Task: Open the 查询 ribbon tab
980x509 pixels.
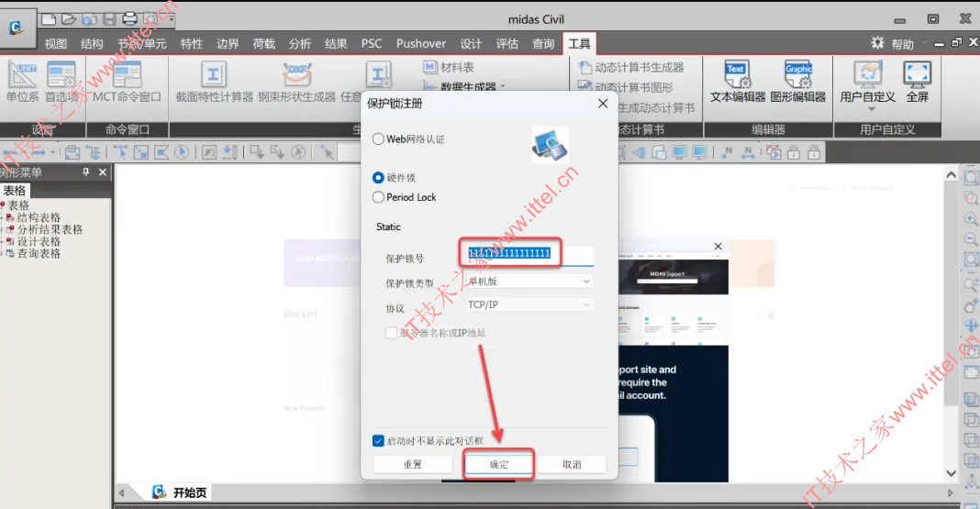Action: point(543,44)
